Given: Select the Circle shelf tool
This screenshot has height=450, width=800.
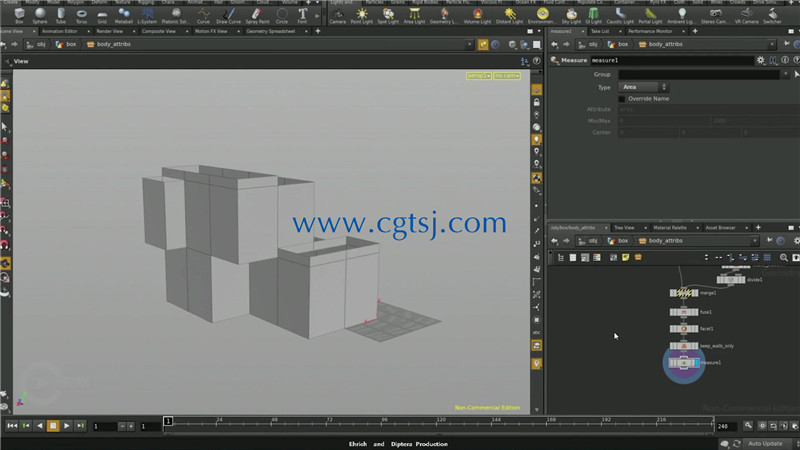Looking at the screenshot, I should point(282,16).
